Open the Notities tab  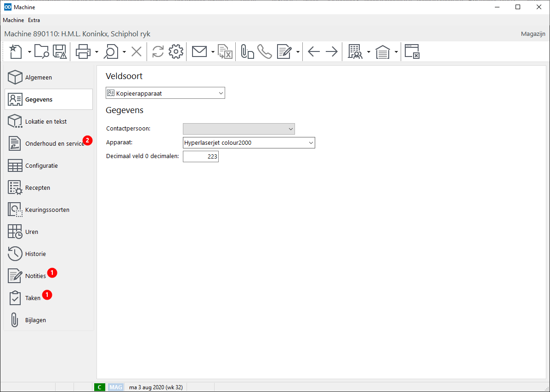pyautogui.click(x=35, y=276)
